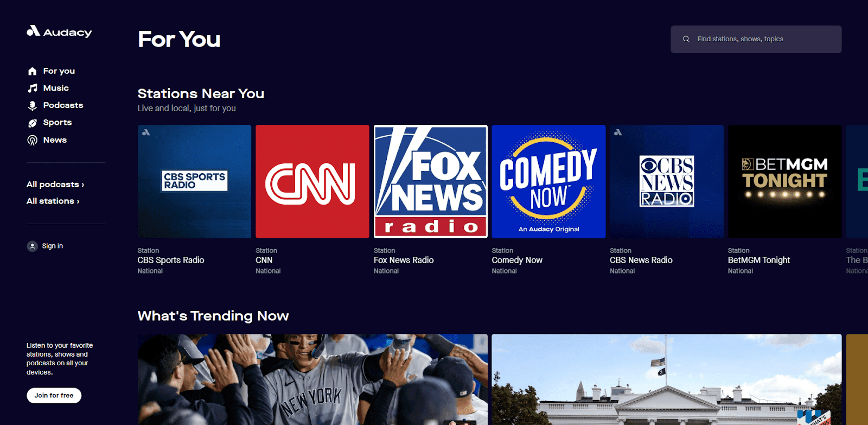Open the BetMGM Tonight station tile
This screenshot has height=425, width=868.
(785, 181)
